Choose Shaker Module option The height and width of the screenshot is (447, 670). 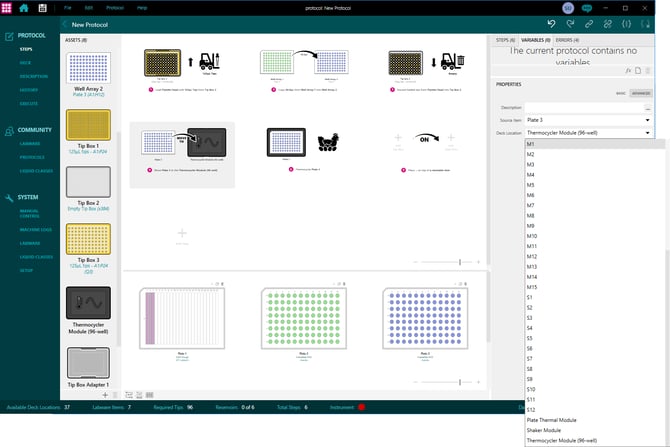[x=595, y=430]
